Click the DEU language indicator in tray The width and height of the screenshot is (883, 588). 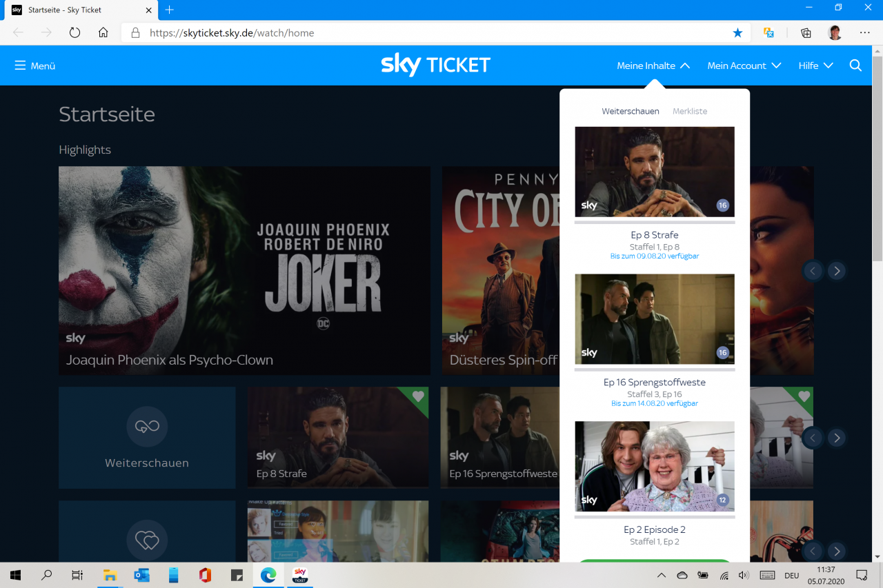point(791,576)
